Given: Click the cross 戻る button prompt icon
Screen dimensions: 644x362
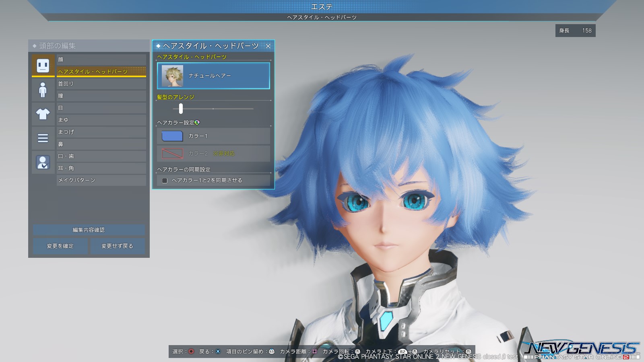Looking at the screenshot, I should pos(218,352).
